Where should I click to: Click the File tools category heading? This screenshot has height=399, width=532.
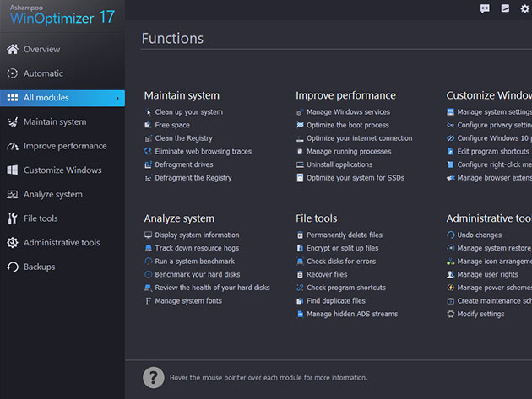(x=316, y=218)
